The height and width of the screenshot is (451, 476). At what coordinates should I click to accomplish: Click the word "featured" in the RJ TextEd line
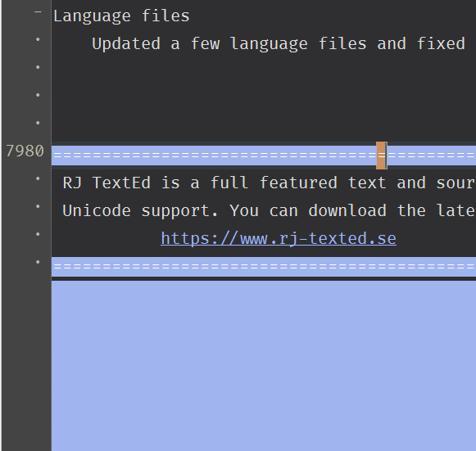coord(298,183)
